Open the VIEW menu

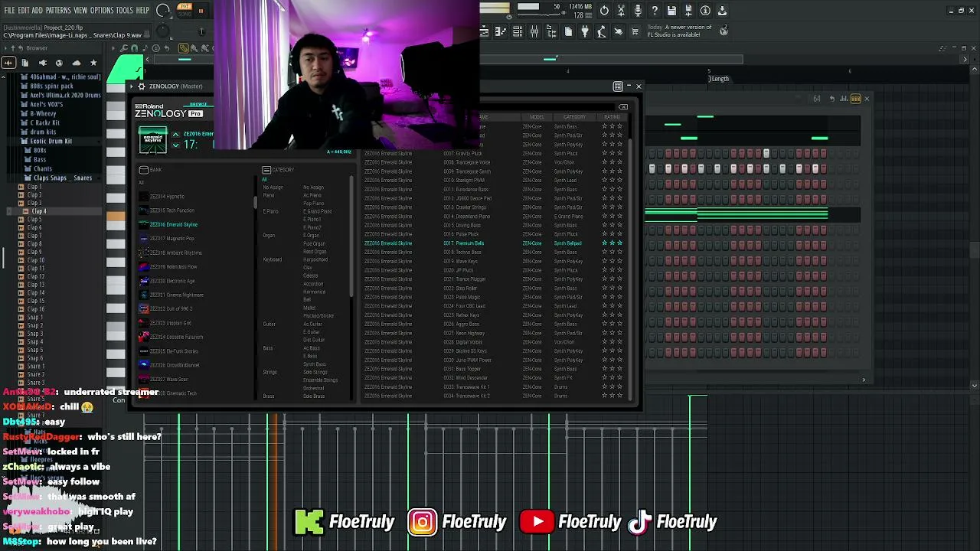pyautogui.click(x=80, y=11)
